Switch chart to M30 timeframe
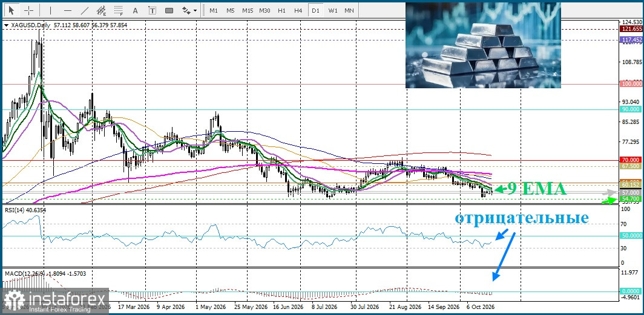This screenshot has width=644, height=315. pos(264,11)
